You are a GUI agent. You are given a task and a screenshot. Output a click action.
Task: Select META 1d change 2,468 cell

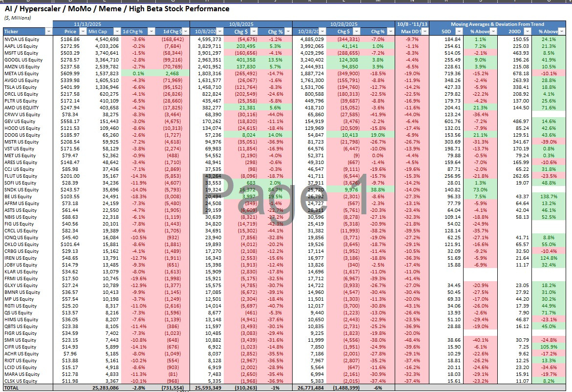coord(172,74)
